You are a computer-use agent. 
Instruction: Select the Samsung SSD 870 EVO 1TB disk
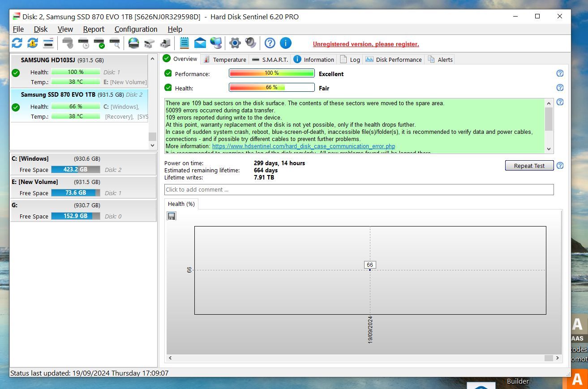tap(79, 106)
